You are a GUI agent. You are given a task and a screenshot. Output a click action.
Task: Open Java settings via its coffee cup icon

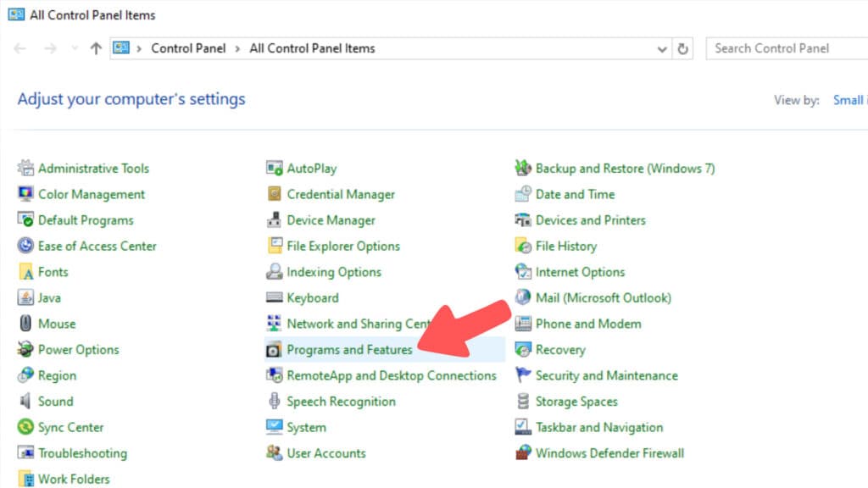point(26,297)
